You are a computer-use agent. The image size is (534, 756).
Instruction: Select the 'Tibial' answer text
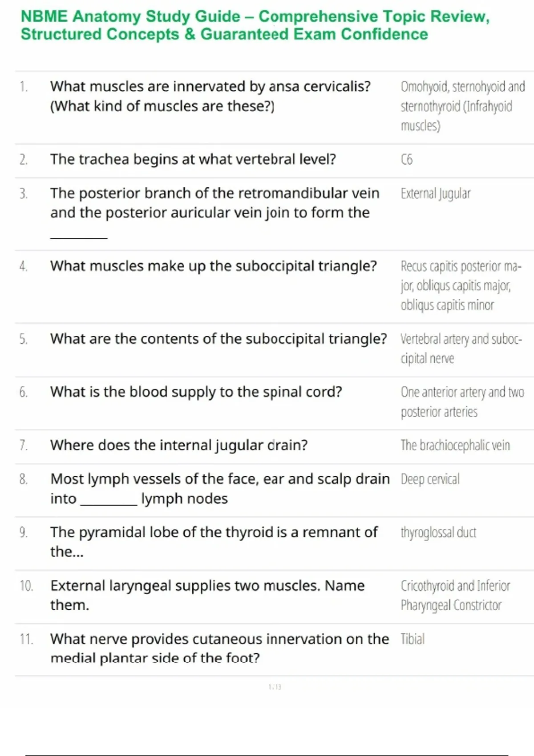[413, 639]
